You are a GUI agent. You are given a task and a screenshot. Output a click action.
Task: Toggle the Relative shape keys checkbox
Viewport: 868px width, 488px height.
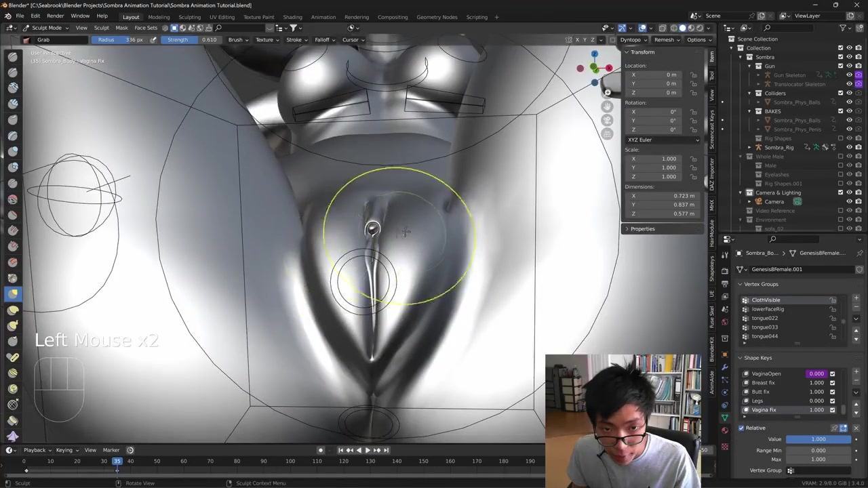[741, 428]
